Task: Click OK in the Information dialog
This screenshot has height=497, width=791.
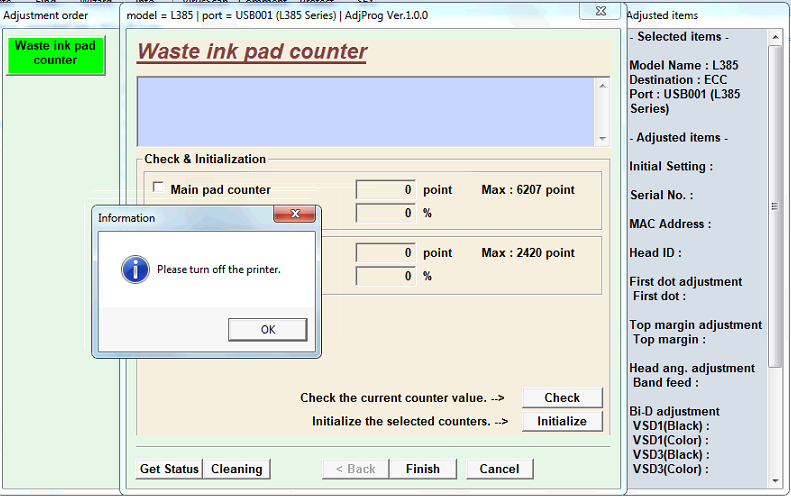Action: coord(267,329)
